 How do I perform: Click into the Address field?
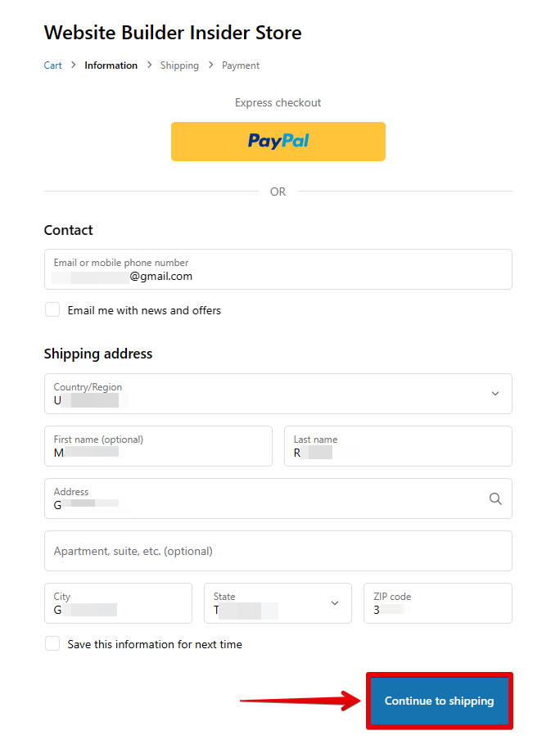coord(262,498)
